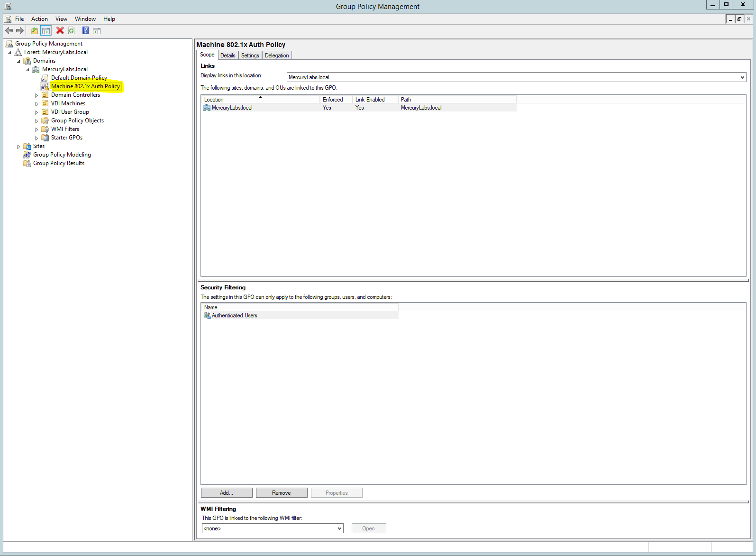Image resolution: width=756 pixels, height=556 pixels.
Task: Click the MercuryLabs.local domain icon in tree
Action: 36,69
